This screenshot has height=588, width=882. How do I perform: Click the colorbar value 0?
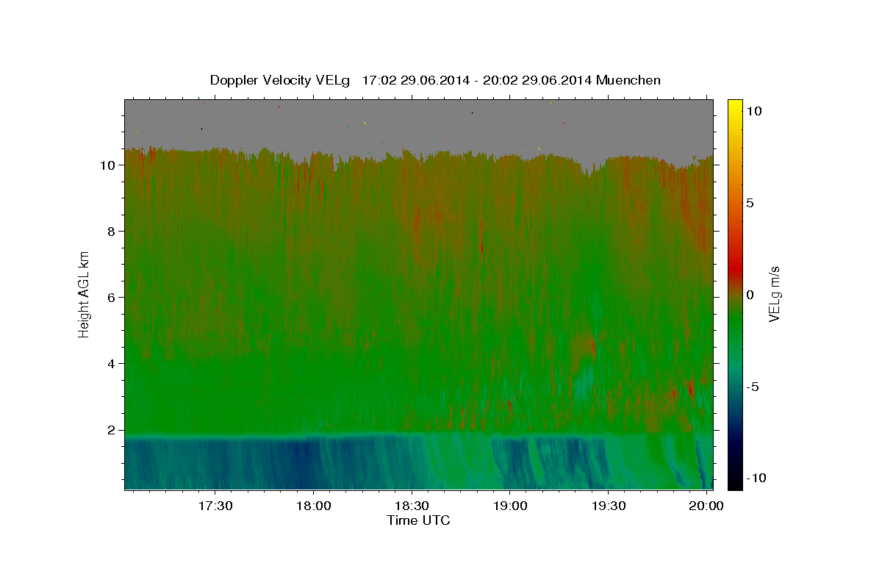(750, 295)
